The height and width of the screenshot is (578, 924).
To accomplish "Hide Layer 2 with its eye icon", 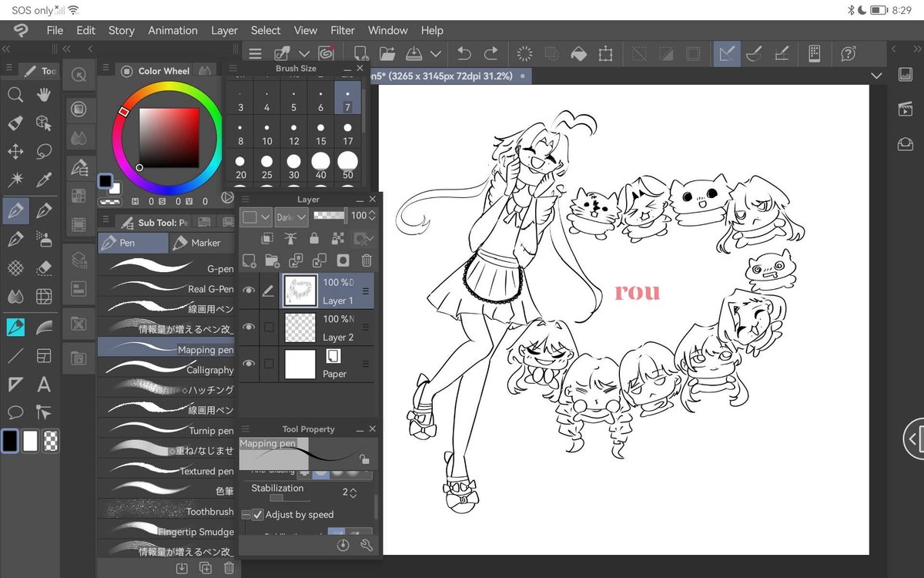I will pyautogui.click(x=249, y=328).
